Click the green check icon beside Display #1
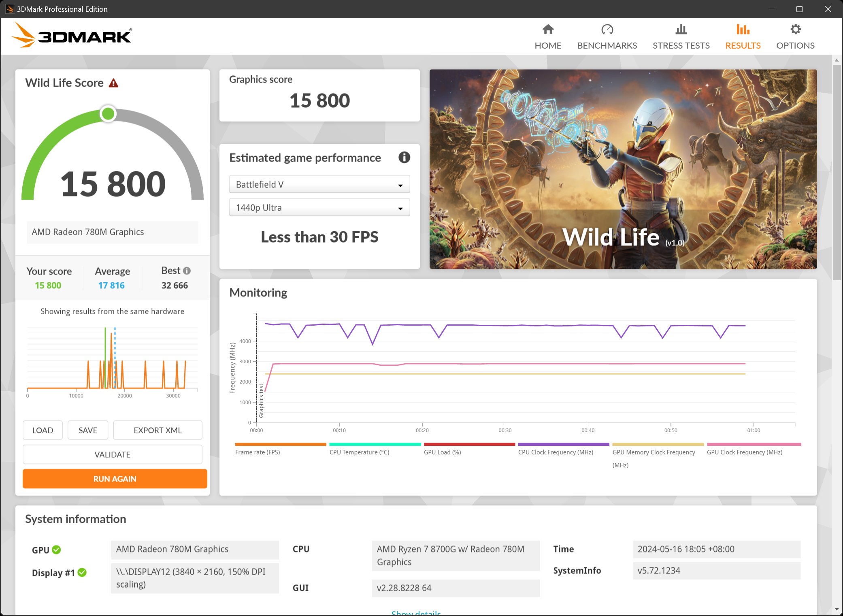The height and width of the screenshot is (616, 843). click(82, 572)
